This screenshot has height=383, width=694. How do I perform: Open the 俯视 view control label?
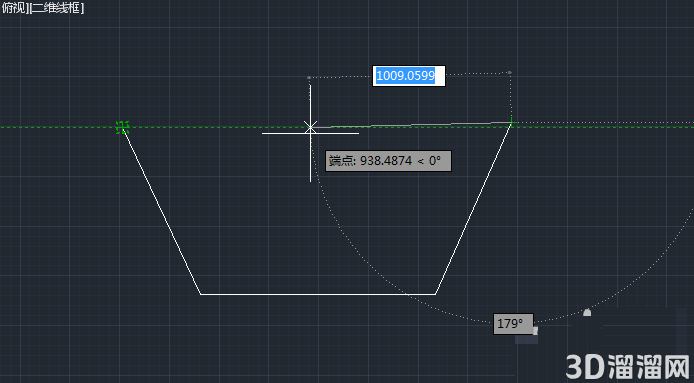[12, 8]
